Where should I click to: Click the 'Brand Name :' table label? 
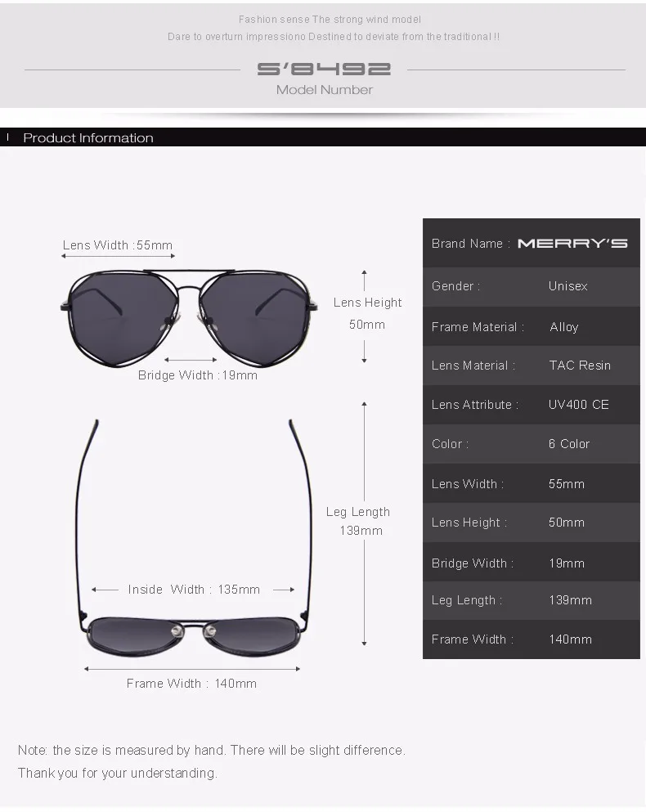(x=471, y=244)
